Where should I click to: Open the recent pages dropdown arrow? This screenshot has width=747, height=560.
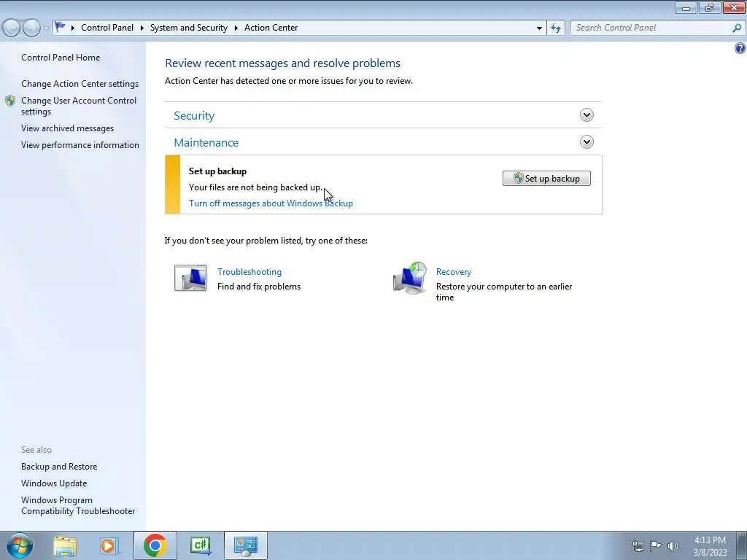pyautogui.click(x=46, y=28)
